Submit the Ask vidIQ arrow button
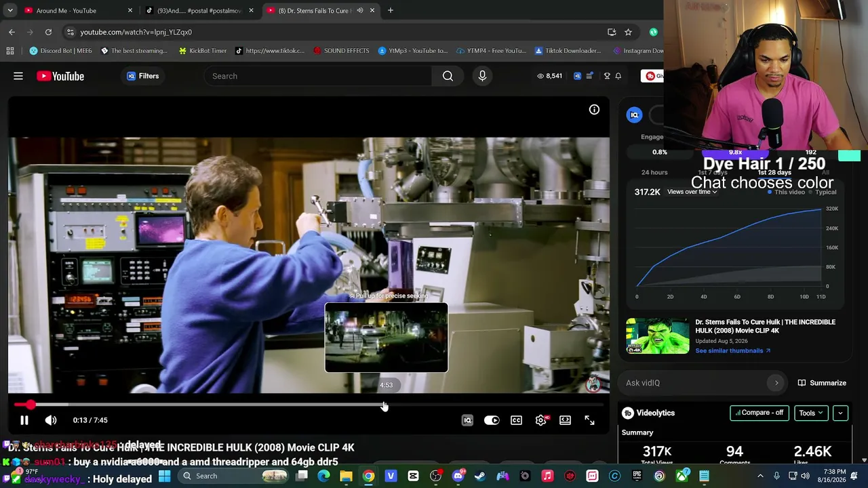The width and height of the screenshot is (868, 488). tap(776, 383)
